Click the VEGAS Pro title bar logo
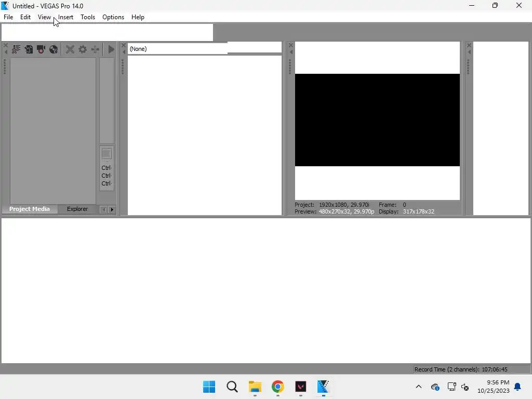This screenshot has width=532, height=399. (x=5, y=6)
